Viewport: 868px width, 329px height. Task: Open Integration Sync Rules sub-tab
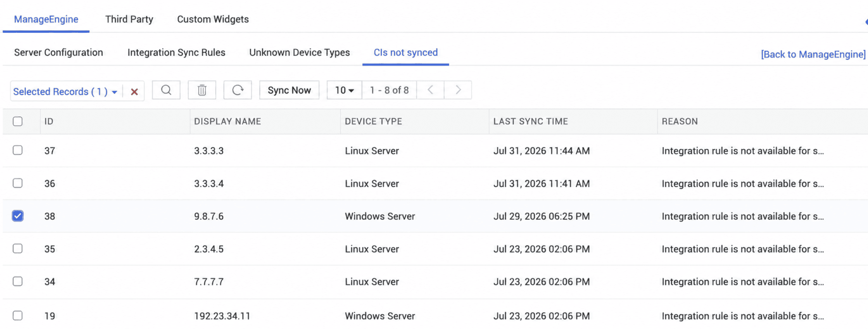[x=176, y=52]
